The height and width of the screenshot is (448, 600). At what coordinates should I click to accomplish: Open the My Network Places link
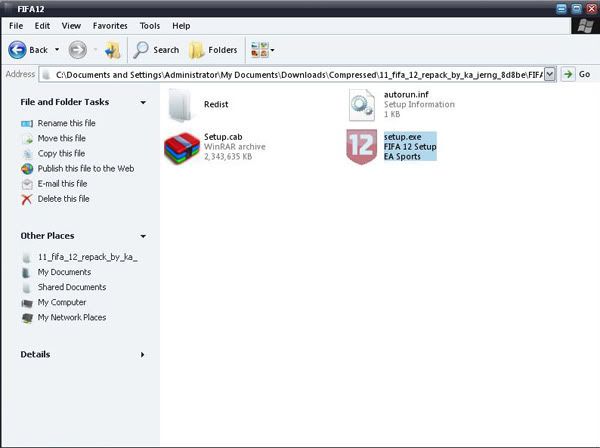coord(72,317)
